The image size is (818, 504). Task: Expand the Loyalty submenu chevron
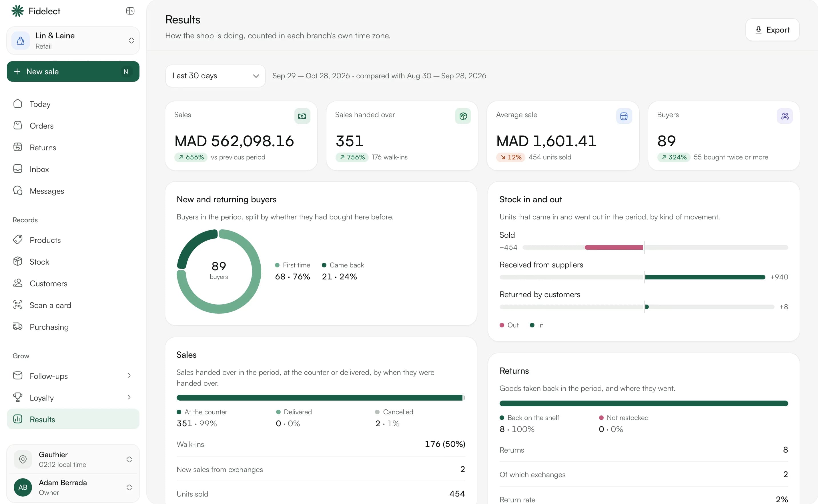129,397
